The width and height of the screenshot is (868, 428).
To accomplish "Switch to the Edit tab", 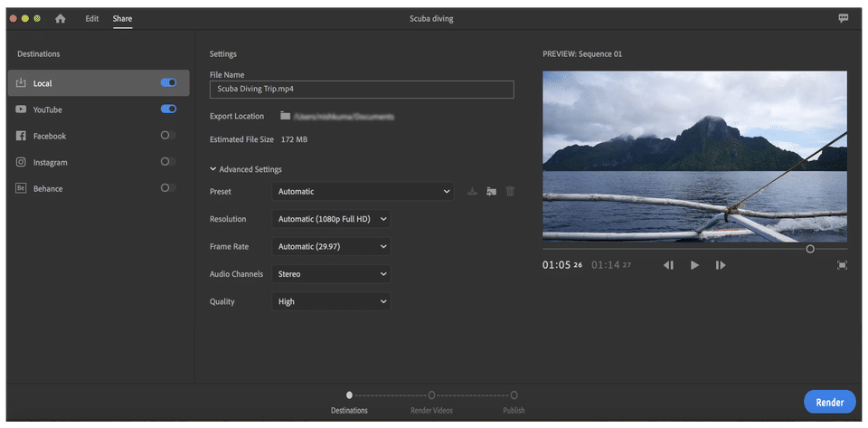I will click(x=92, y=19).
